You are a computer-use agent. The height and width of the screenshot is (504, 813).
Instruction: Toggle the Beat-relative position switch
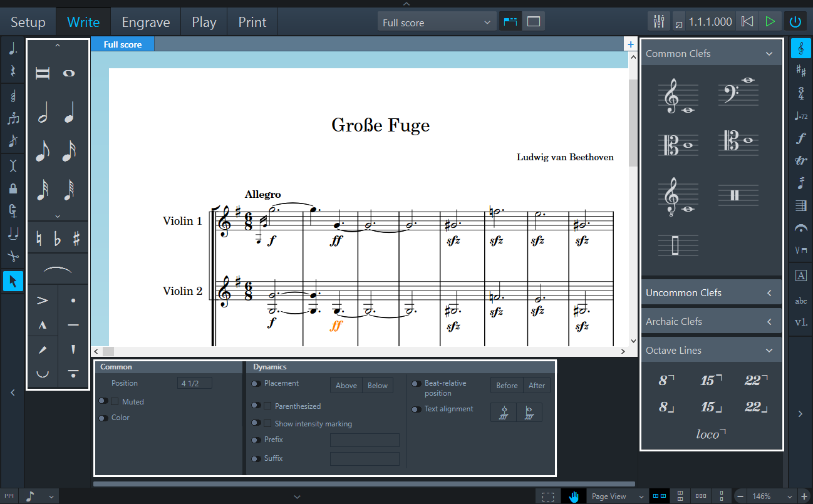pyautogui.click(x=417, y=383)
